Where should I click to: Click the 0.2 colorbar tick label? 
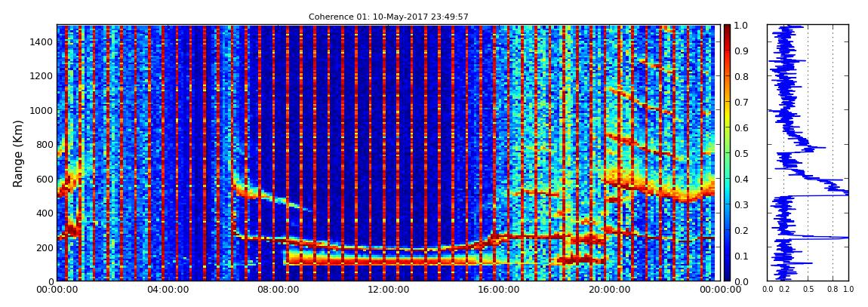pyautogui.click(x=740, y=230)
